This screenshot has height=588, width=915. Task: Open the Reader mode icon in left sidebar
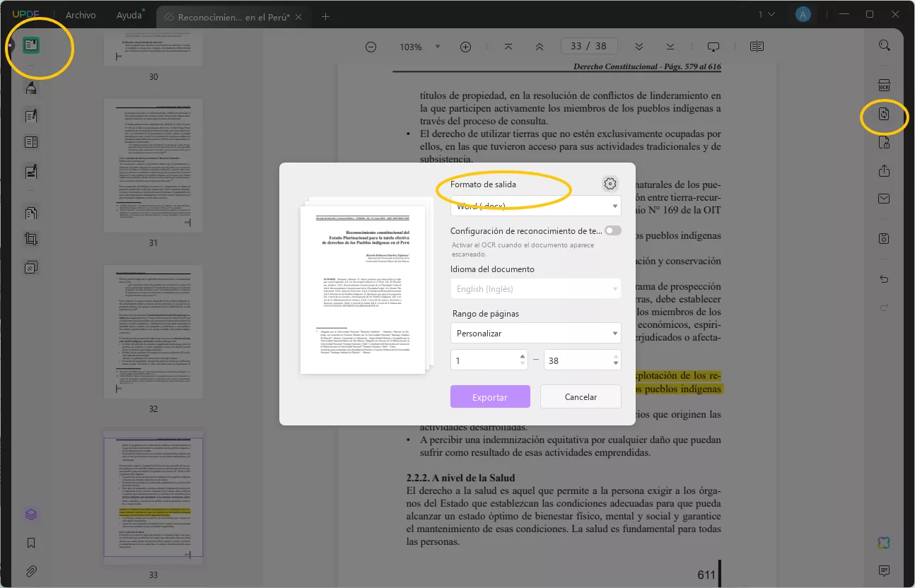pyautogui.click(x=31, y=46)
